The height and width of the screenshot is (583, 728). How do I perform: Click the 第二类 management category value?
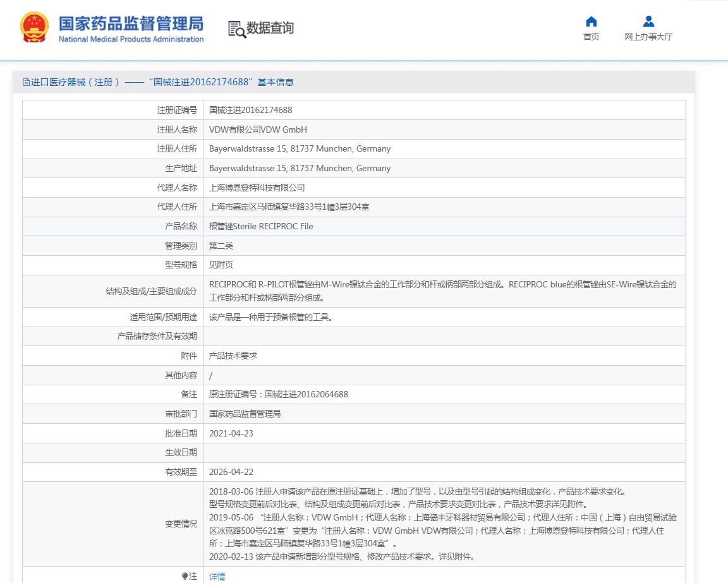pyautogui.click(x=221, y=246)
